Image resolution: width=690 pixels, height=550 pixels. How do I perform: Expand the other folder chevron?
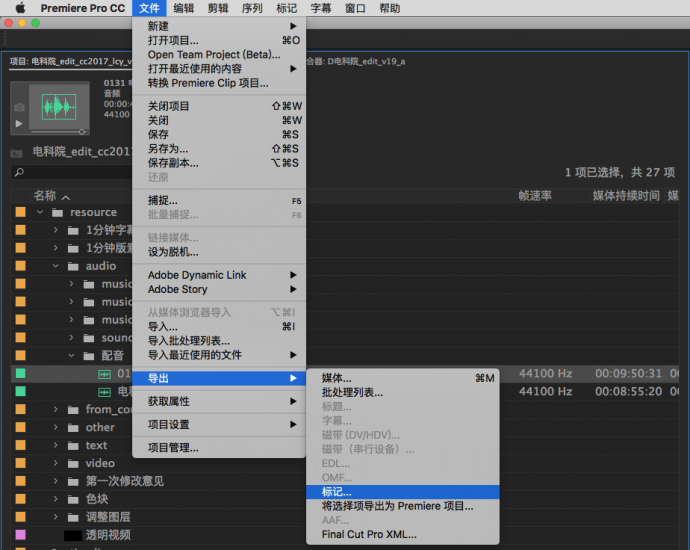[55, 427]
